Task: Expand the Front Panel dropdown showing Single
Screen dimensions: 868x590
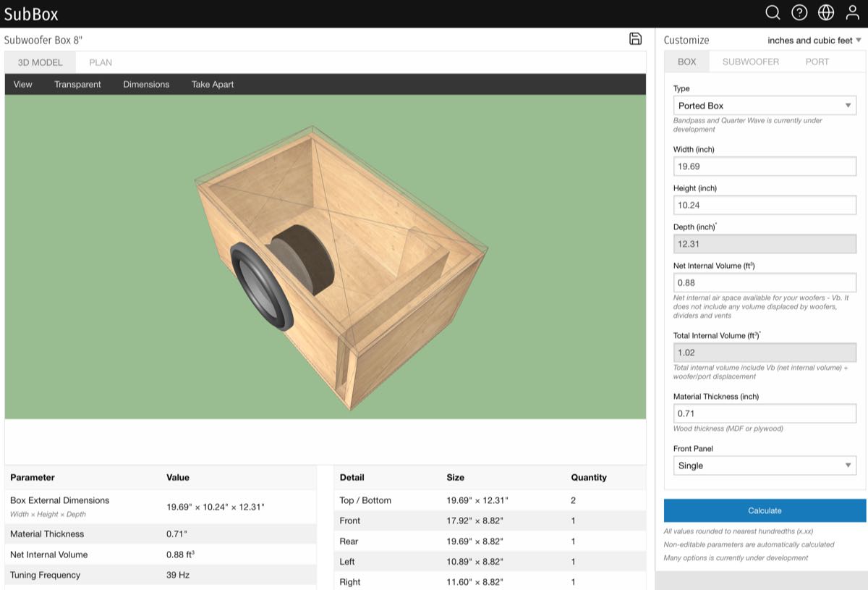Action: click(764, 465)
